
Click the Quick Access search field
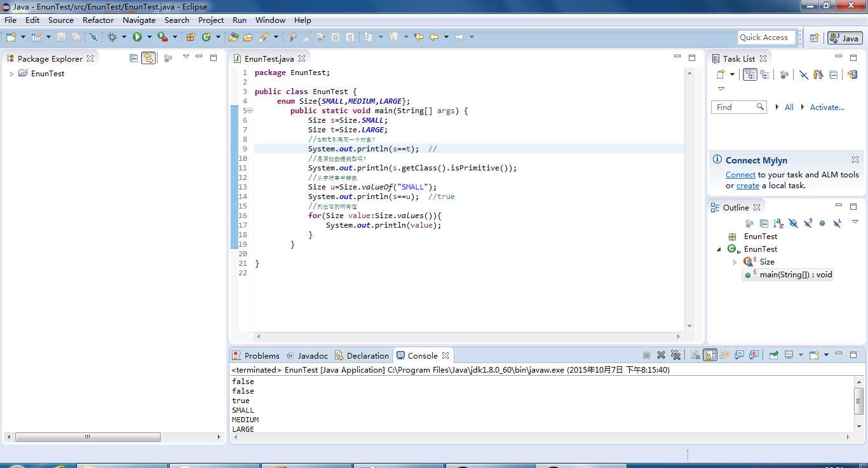(x=766, y=38)
